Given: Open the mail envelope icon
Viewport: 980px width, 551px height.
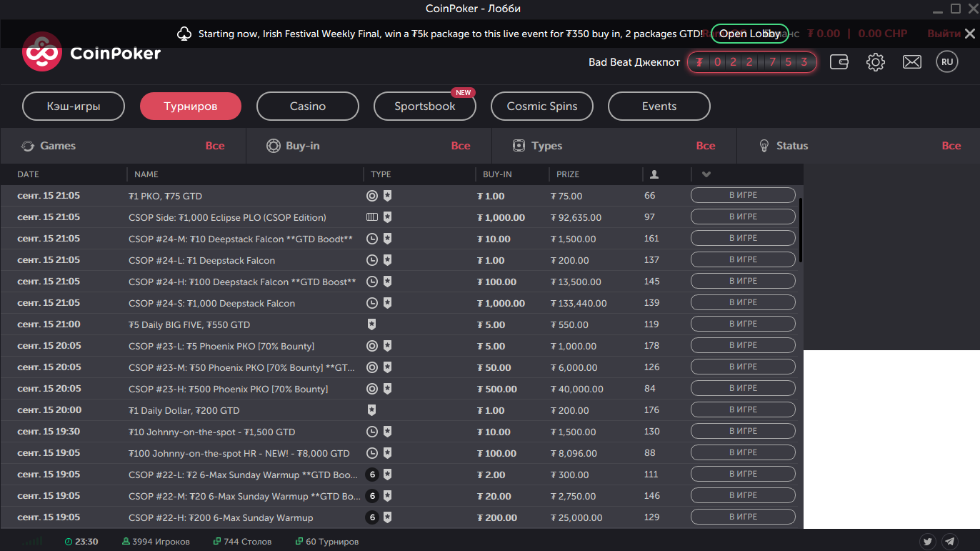Looking at the screenshot, I should pyautogui.click(x=912, y=62).
